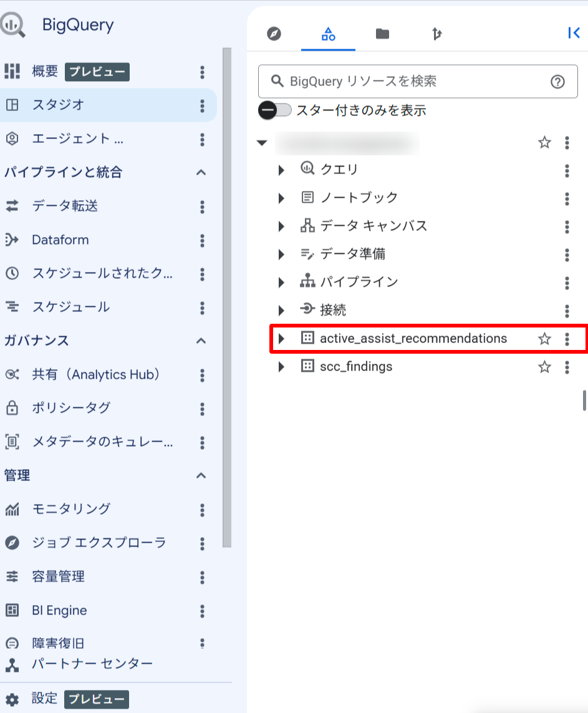Screen dimensions: 588x713
Task: Open 設定 gear icon
Action: [12, 700]
